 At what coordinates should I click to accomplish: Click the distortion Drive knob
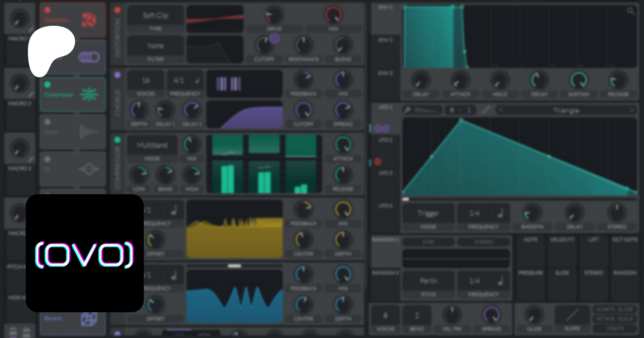point(274,15)
